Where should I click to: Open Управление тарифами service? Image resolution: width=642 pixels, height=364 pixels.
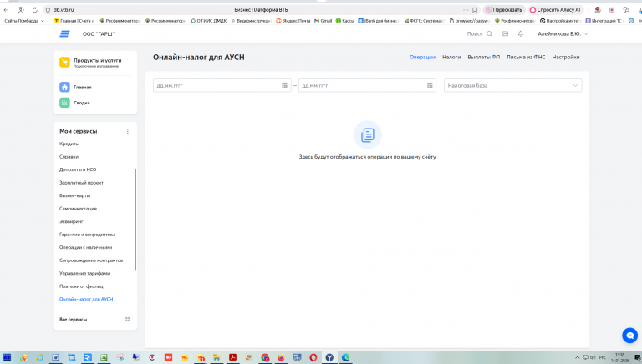[x=84, y=273]
